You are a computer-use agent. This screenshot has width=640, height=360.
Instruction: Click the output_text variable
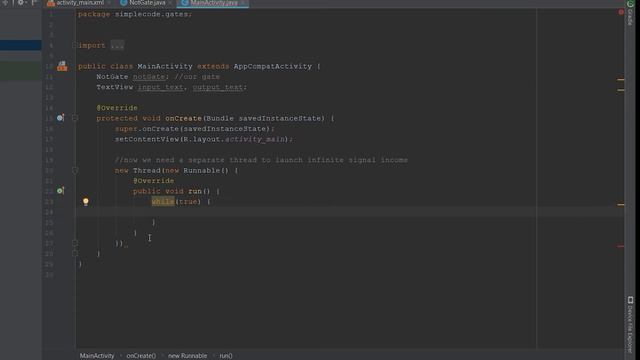(x=218, y=87)
